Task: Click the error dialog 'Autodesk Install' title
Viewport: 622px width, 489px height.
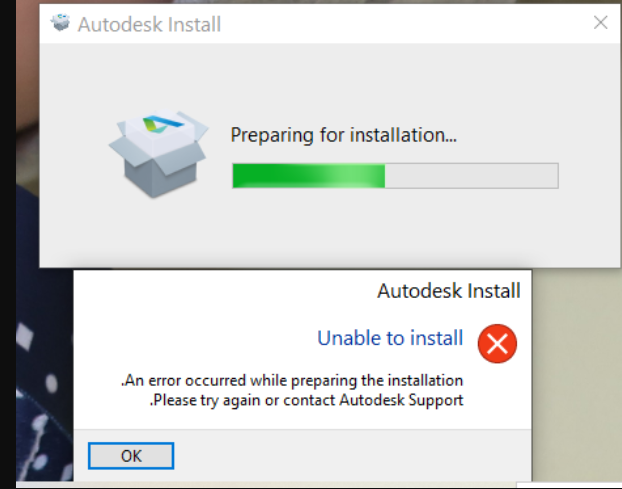Action: pyautogui.click(x=449, y=291)
